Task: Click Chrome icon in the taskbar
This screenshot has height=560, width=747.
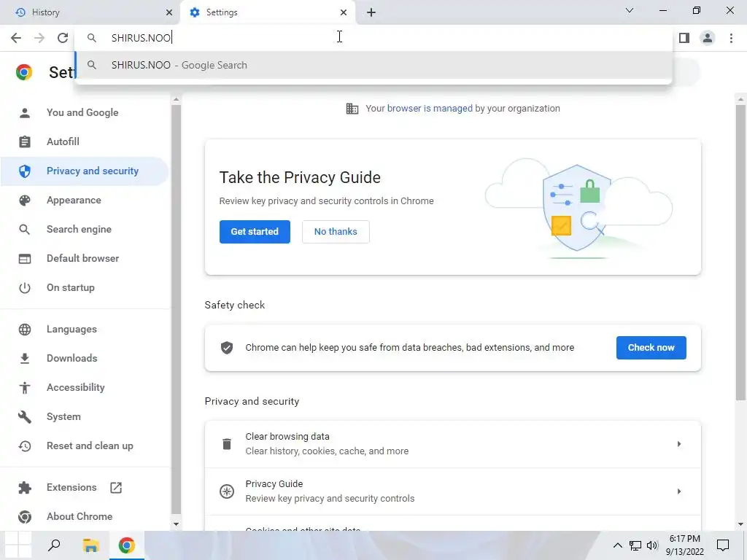Action: [x=127, y=545]
